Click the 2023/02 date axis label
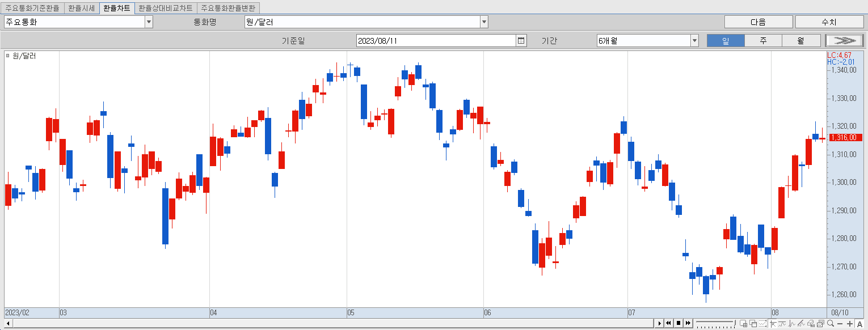The image size is (868, 330). pos(17,312)
